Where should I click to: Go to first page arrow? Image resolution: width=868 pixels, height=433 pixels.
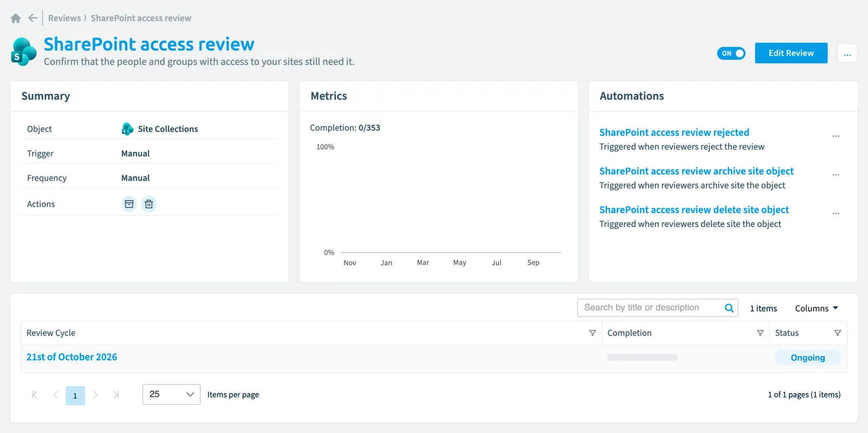(x=35, y=395)
